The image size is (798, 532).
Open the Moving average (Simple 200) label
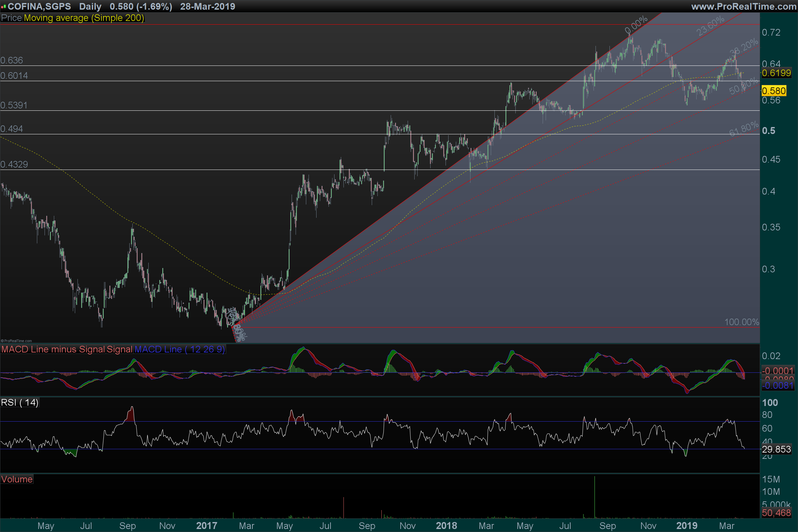click(x=84, y=18)
